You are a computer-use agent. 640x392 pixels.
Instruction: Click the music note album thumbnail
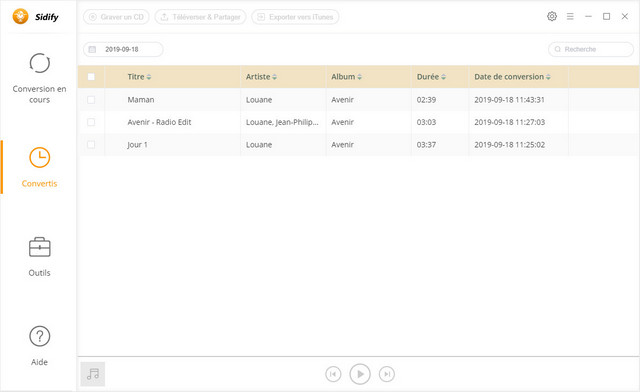(x=93, y=374)
